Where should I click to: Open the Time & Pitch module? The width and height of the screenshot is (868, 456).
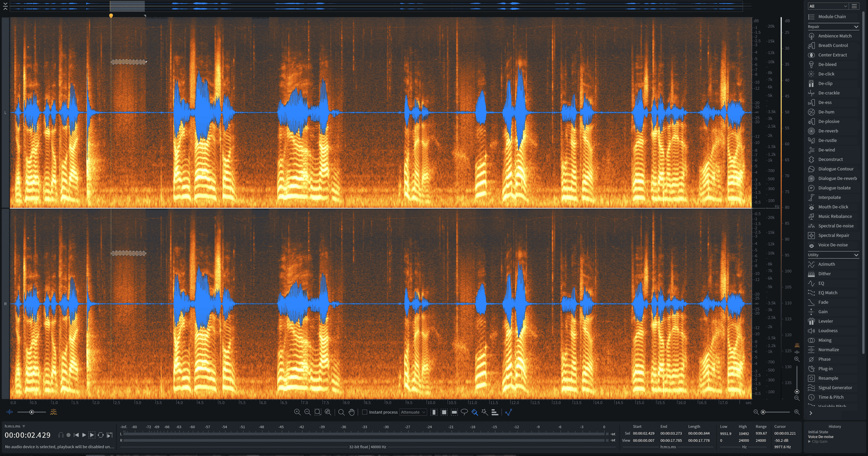(833, 397)
